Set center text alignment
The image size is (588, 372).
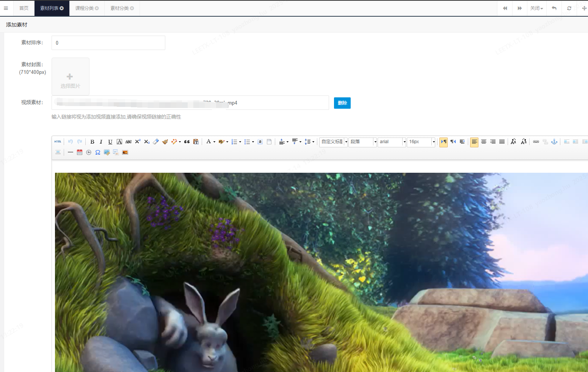[484, 142]
